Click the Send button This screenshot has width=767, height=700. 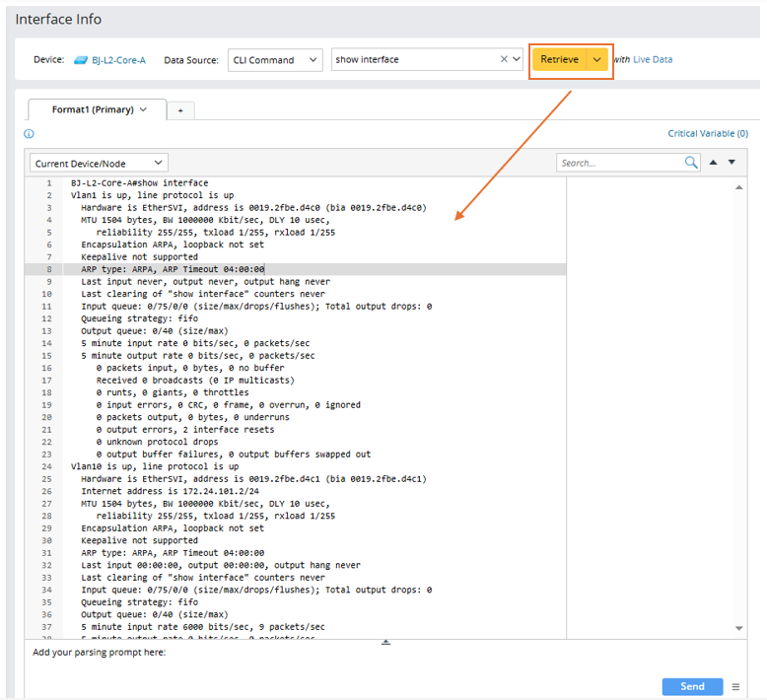click(692, 686)
